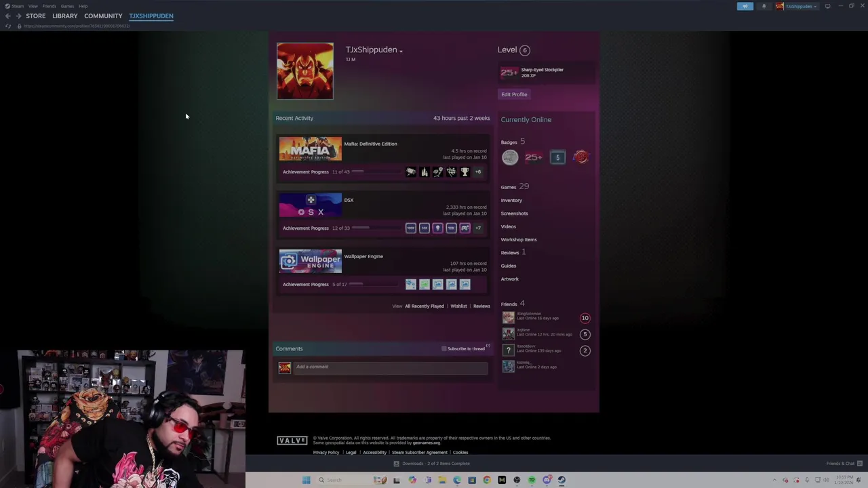
Task: Open the Privacy Policy footer link
Action: [x=326, y=452]
